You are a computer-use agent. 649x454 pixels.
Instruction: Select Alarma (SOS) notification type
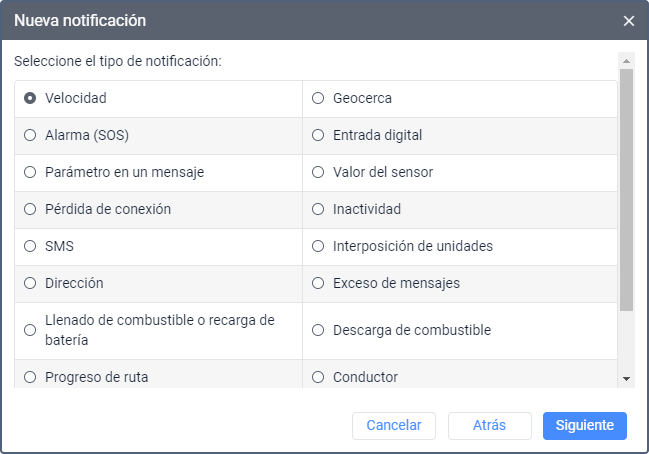coord(30,135)
